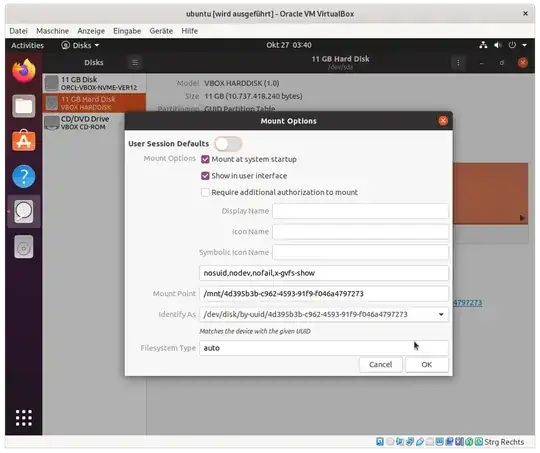Click the power icon in top bar
Image resolution: width=540 pixels, height=453 pixels.
click(x=512, y=45)
